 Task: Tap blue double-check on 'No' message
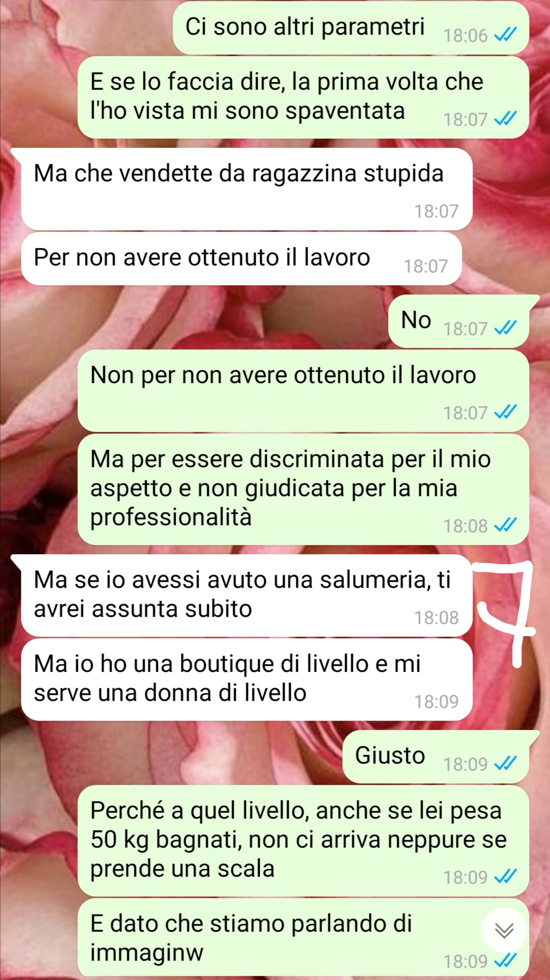coord(506,328)
